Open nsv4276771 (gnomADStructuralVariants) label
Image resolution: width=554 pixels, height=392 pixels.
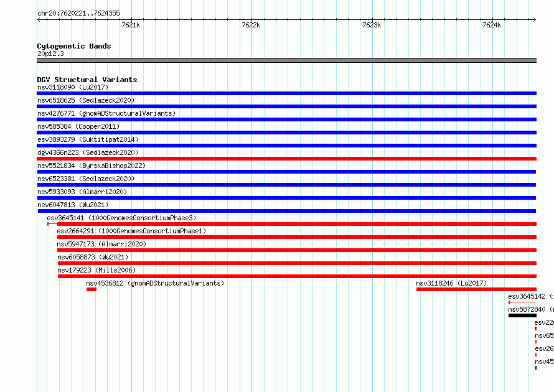pos(106,113)
